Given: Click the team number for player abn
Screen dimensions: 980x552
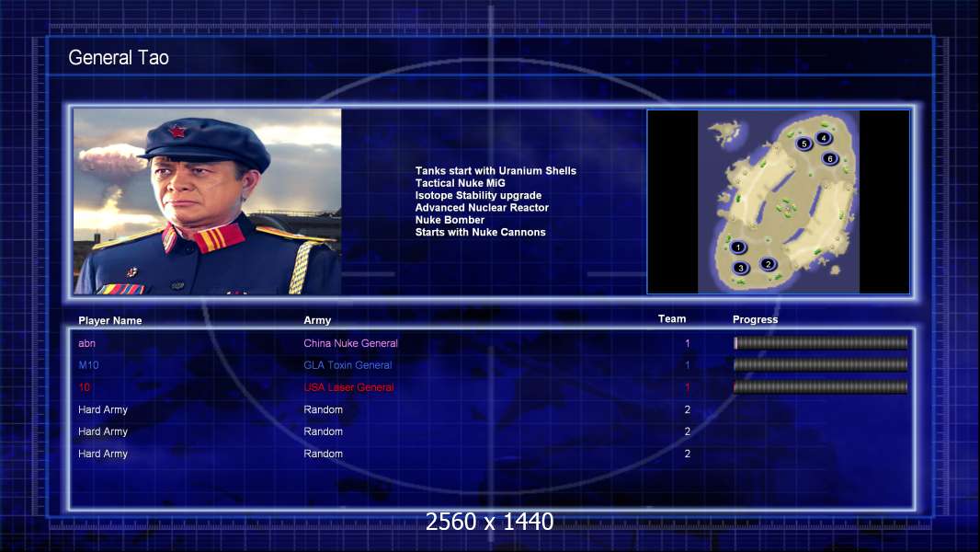Looking at the screenshot, I should click(688, 343).
